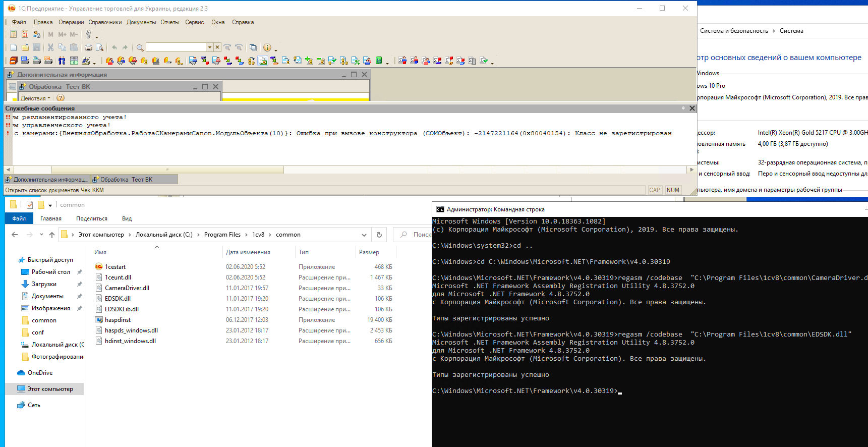Viewport: 868px width, 447px height.
Task: Open the calculator icon in 1C toolbar
Action: (x=13, y=34)
